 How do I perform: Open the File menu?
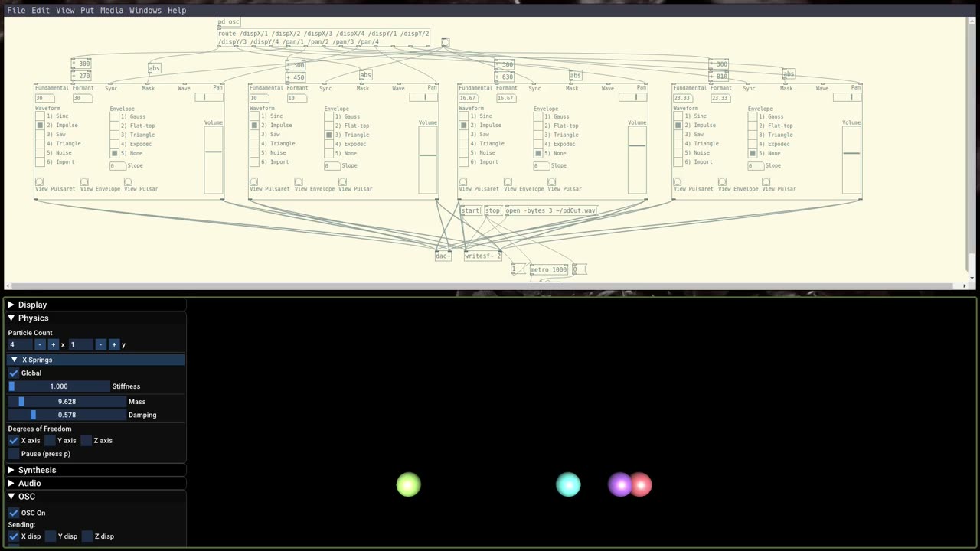coord(16,10)
